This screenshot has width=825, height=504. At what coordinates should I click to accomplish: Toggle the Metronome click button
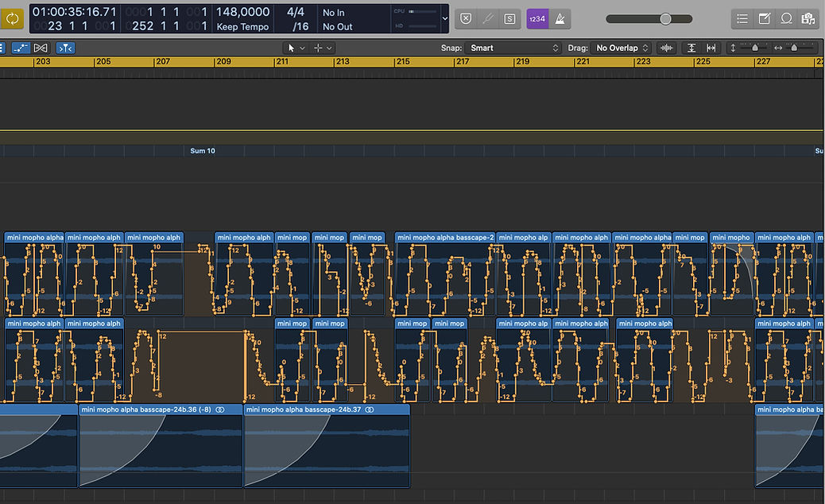click(x=560, y=19)
